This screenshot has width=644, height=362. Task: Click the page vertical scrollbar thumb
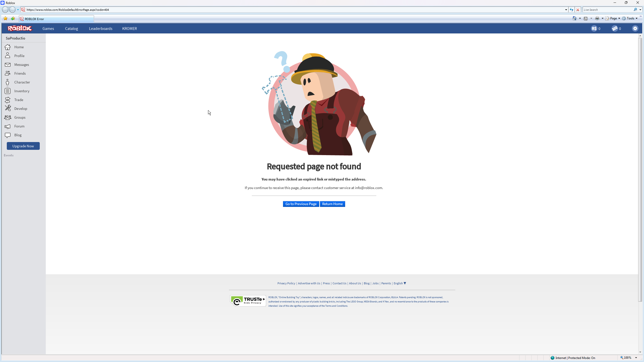[x=640, y=170]
